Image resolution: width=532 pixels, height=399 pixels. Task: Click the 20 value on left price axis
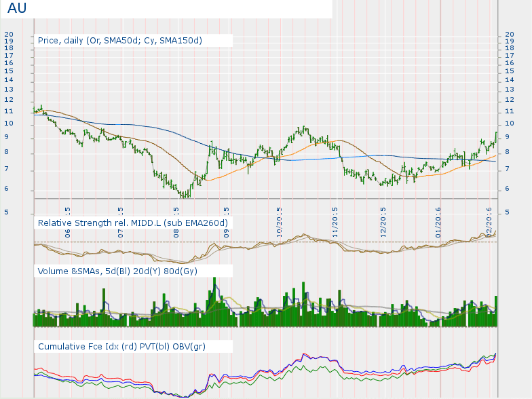click(x=9, y=34)
